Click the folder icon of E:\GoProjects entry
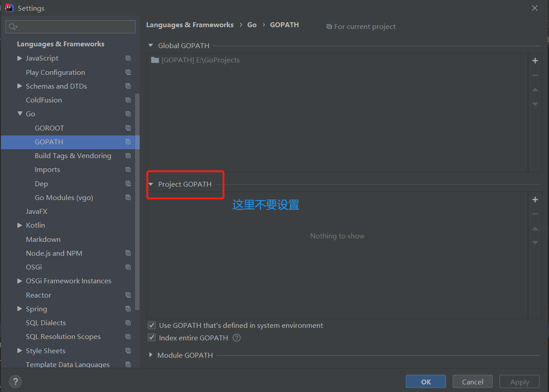 pos(155,59)
